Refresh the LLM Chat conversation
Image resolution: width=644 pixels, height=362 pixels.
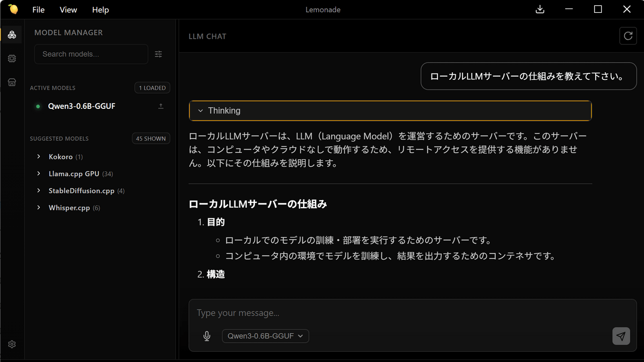628,35
